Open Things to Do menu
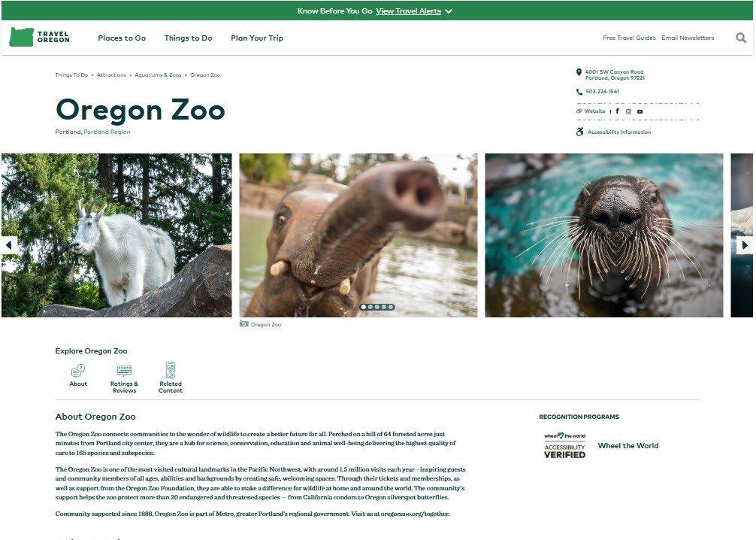Screen dimensions: 756x540 tap(188, 38)
